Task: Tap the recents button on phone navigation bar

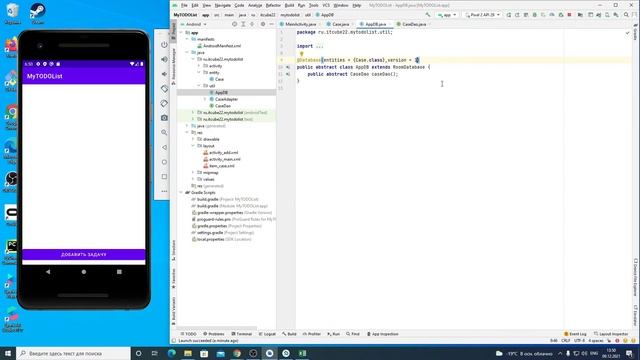Action: 119,271
